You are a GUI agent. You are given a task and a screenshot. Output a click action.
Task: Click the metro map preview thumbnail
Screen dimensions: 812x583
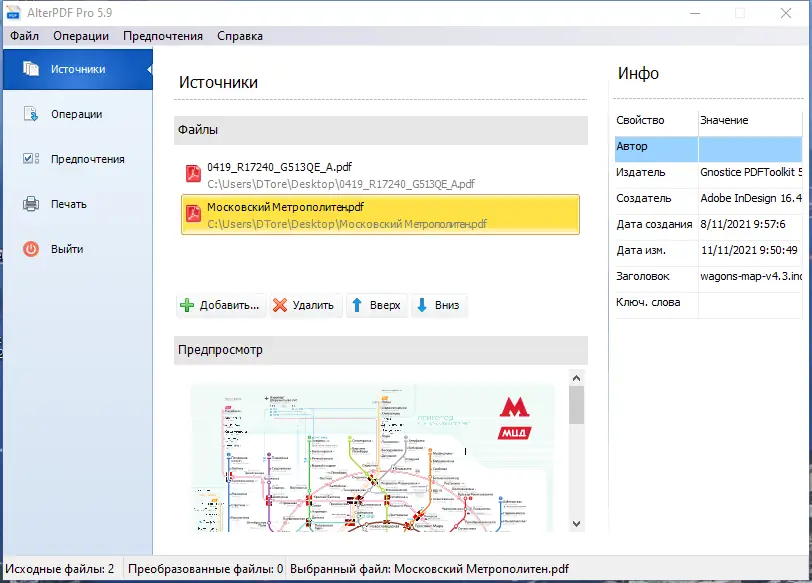372,458
